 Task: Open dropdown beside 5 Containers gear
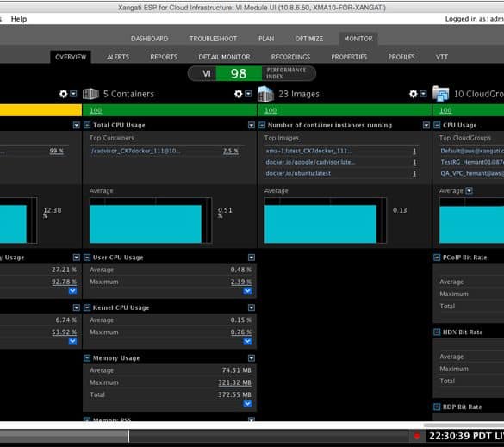pyautogui.click(x=248, y=94)
